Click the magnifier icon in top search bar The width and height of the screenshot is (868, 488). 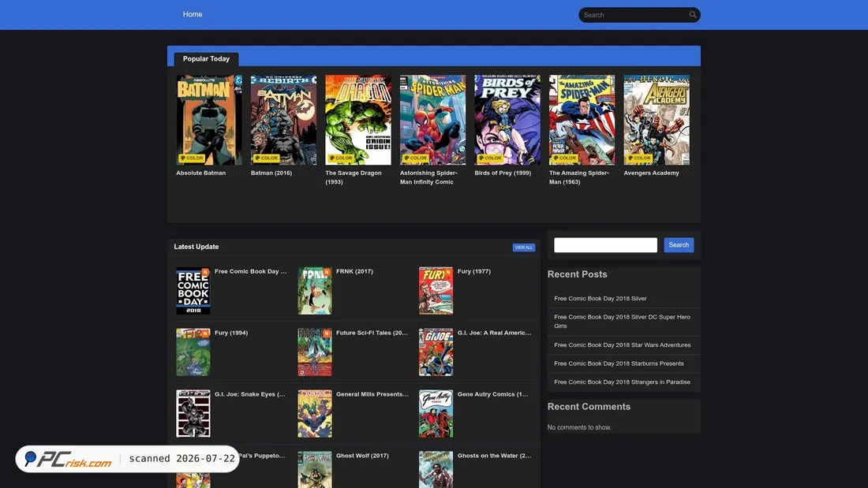(x=693, y=15)
